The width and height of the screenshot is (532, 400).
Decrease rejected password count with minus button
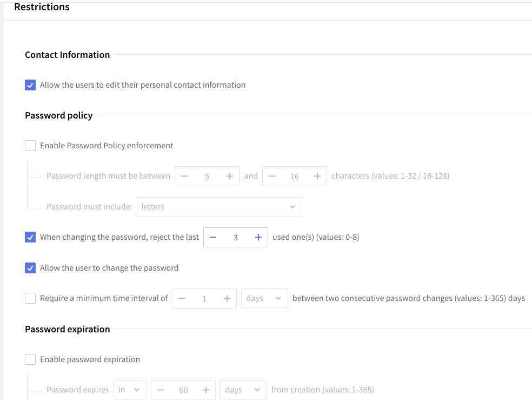213,237
